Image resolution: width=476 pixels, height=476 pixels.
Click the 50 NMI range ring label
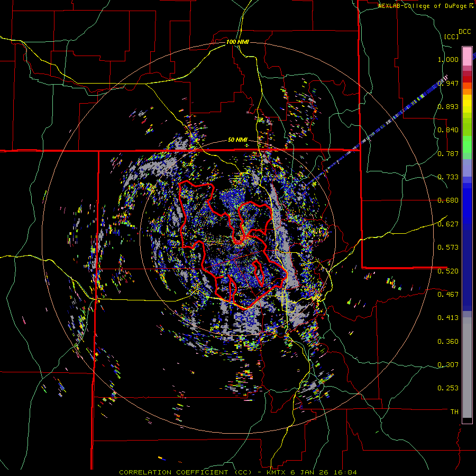click(237, 140)
